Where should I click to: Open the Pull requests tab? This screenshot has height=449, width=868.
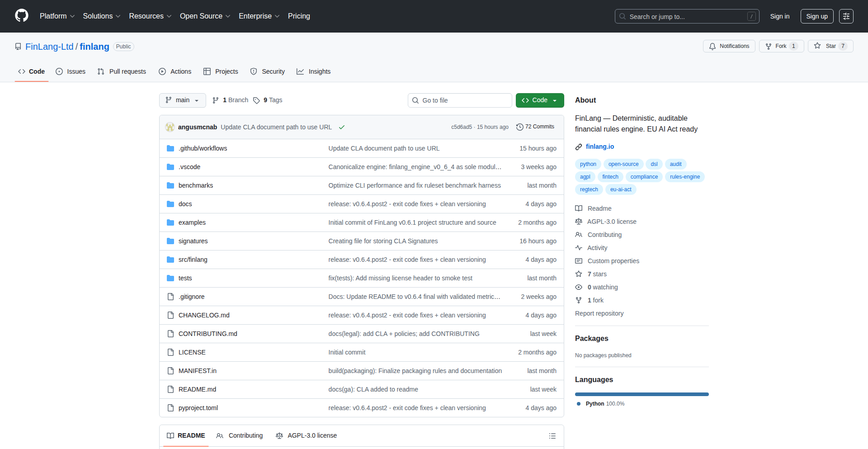[122, 71]
